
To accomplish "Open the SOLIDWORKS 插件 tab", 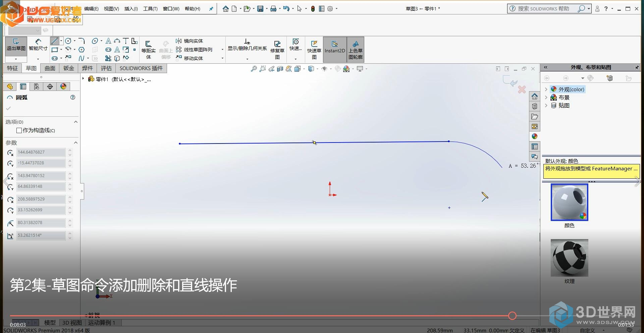I will click(141, 68).
